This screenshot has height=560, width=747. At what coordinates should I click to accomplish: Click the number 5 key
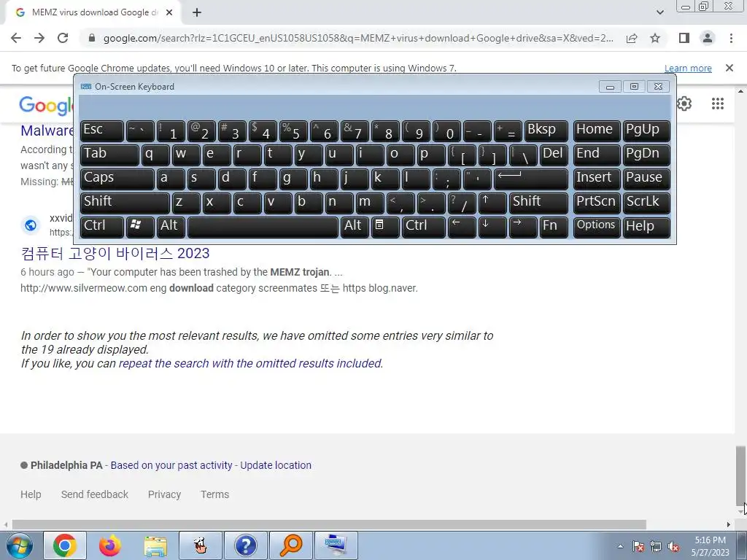click(293, 131)
